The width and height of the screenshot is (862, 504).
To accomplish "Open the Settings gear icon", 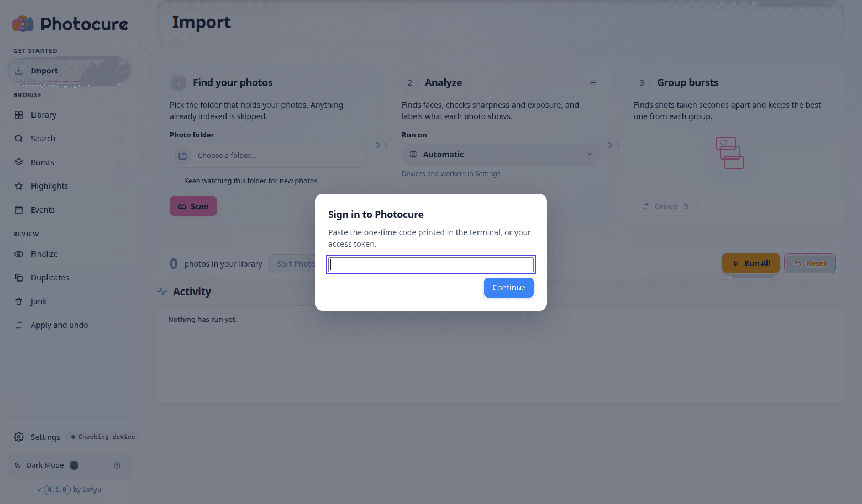I will click(19, 437).
